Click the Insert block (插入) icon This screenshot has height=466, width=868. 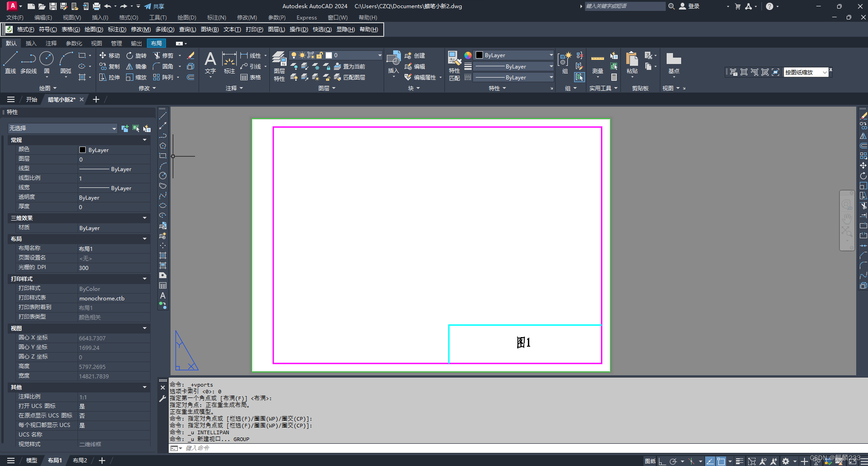(393, 63)
